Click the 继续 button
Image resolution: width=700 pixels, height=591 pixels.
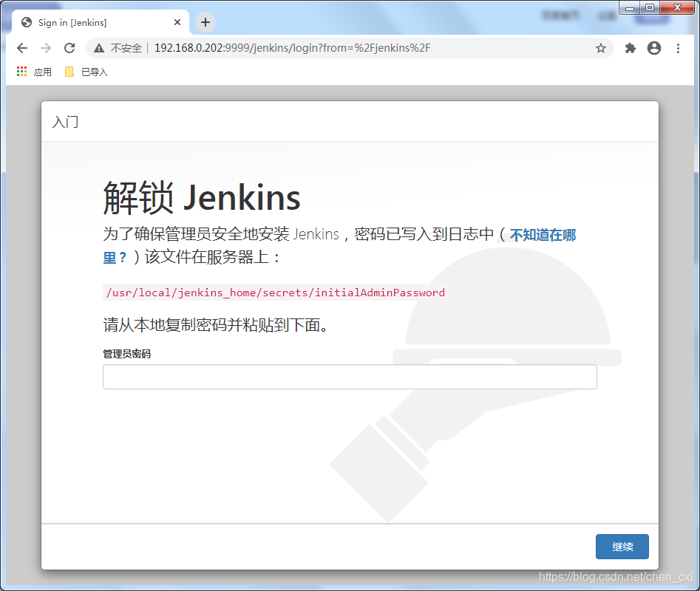[x=622, y=547]
